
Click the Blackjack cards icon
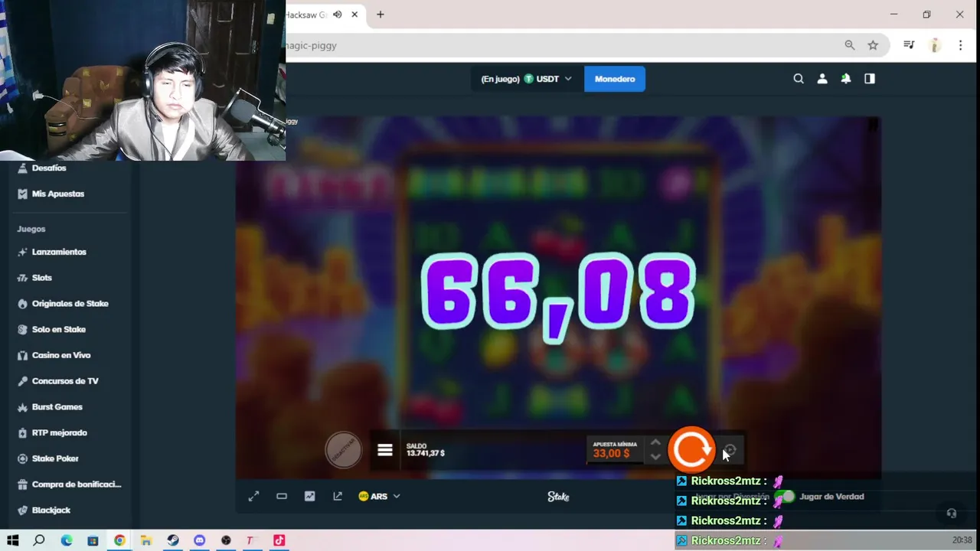pyautogui.click(x=22, y=510)
